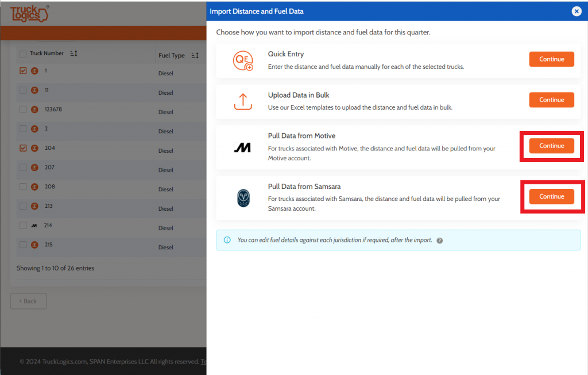The image size is (588, 375).
Task: Click the 'You can edit fuel details' info message
Action: (335, 240)
